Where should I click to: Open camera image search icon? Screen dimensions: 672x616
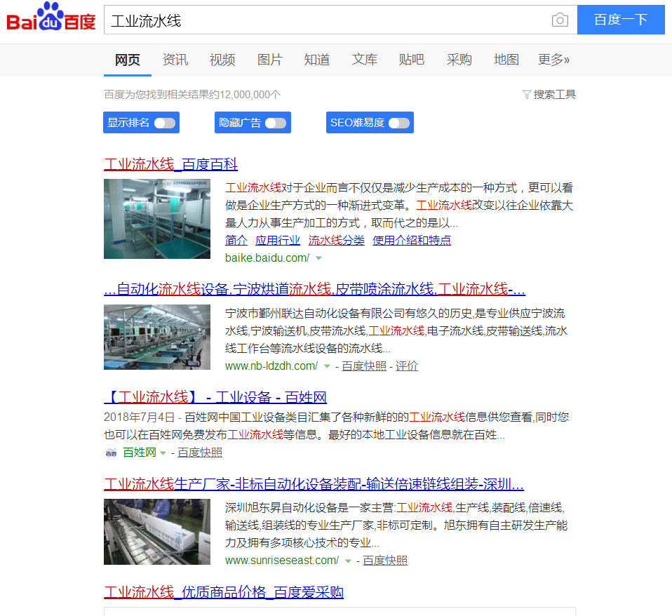(560, 20)
